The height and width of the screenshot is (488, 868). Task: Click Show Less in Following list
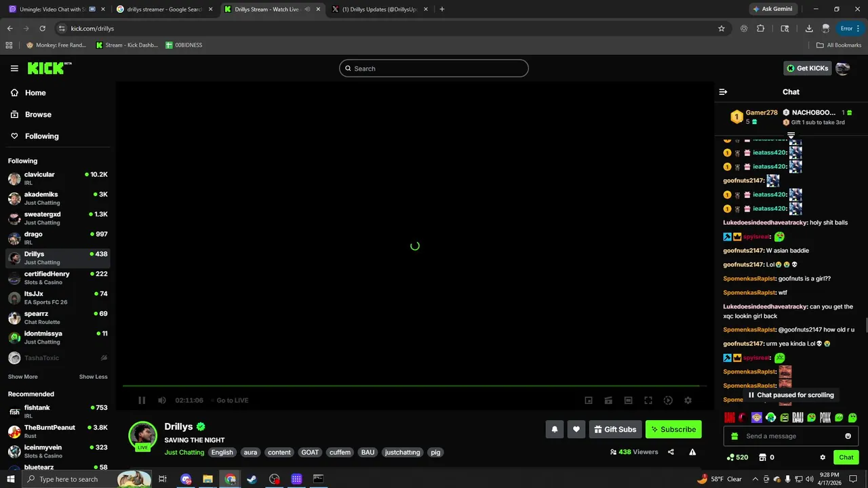pos(93,377)
